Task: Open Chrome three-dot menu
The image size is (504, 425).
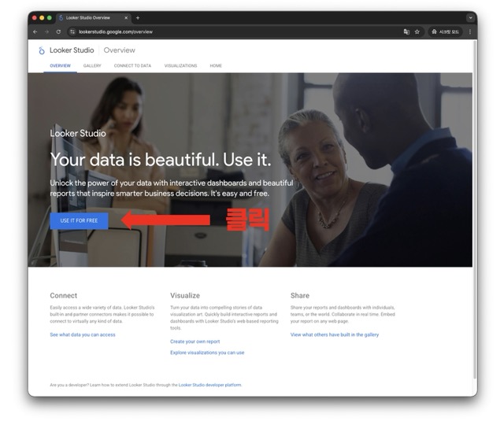Action: click(470, 31)
